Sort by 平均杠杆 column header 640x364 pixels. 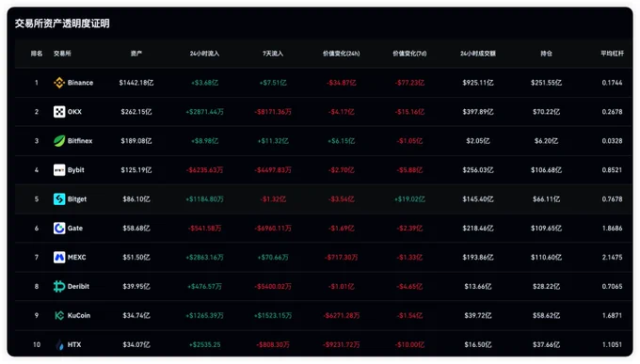pos(613,54)
